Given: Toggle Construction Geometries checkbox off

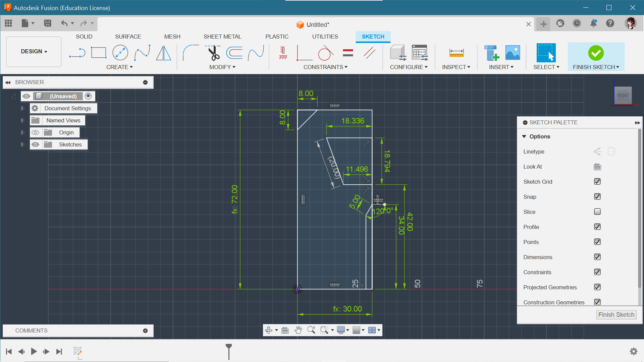Looking at the screenshot, I should click(598, 302).
